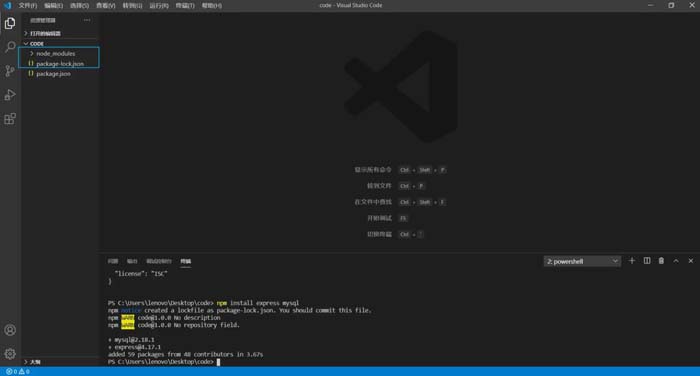The height and width of the screenshot is (376, 700).
Task: Open the File menu
Action: (28, 5)
